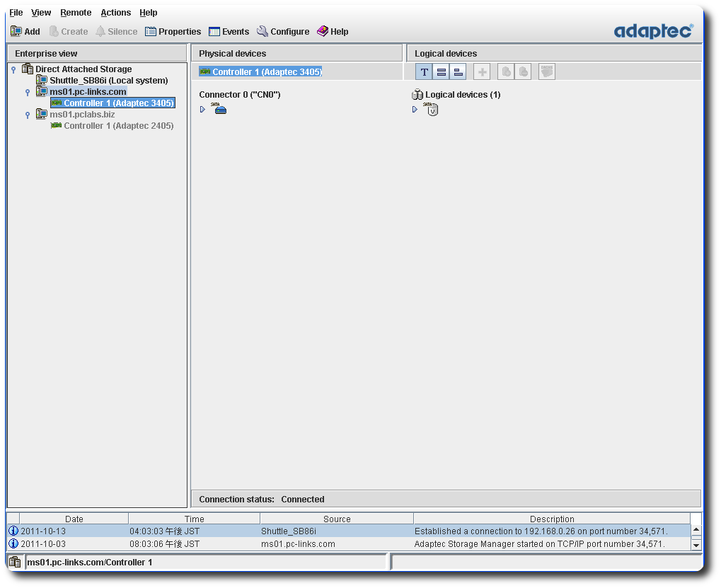The height and width of the screenshot is (588, 721).
Task: Click the Create toolbar button
Action: tap(69, 31)
